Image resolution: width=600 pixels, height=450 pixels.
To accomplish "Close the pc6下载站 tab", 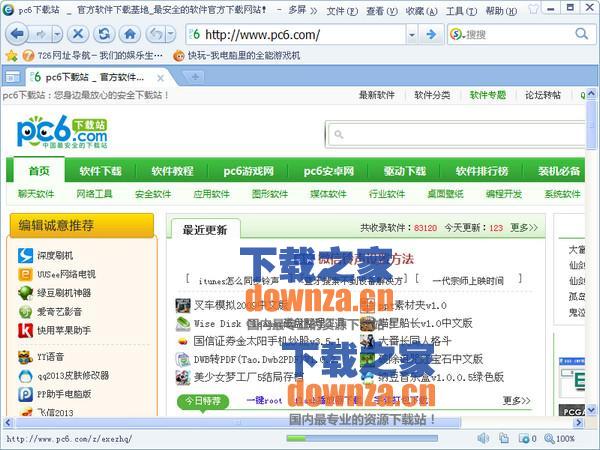I will point(161,78).
